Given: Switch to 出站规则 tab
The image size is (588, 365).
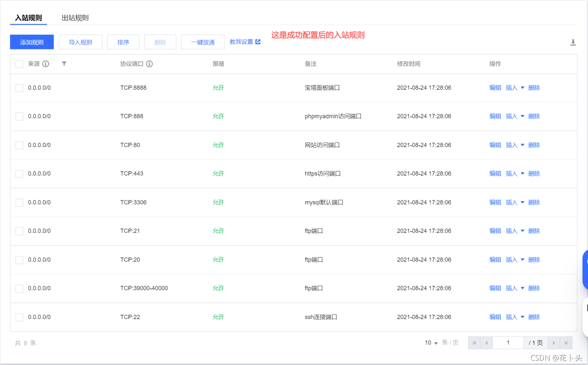Looking at the screenshot, I should (75, 18).
